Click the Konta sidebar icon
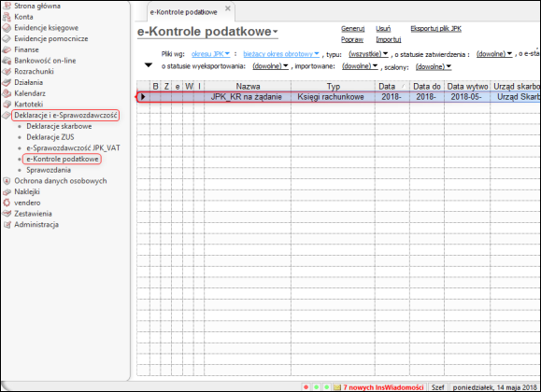The image size is (541, 392). tap(7, 17)
